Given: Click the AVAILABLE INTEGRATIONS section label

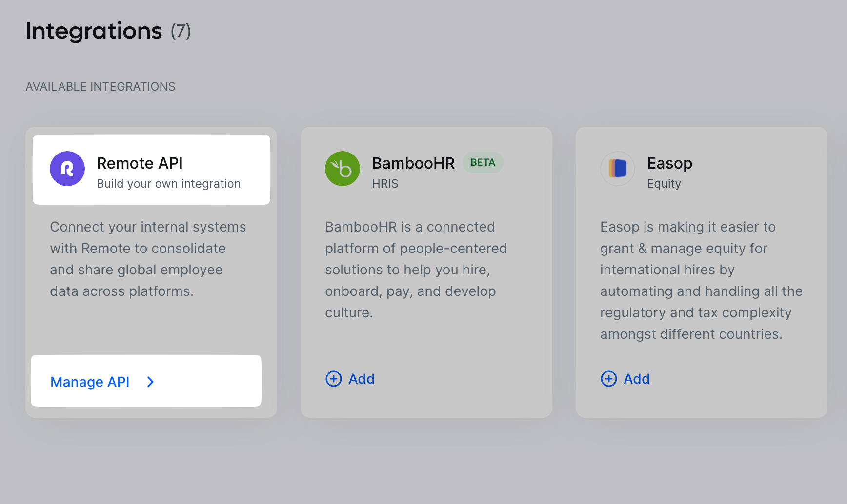Looking at the screenshot, I should 101,87.
